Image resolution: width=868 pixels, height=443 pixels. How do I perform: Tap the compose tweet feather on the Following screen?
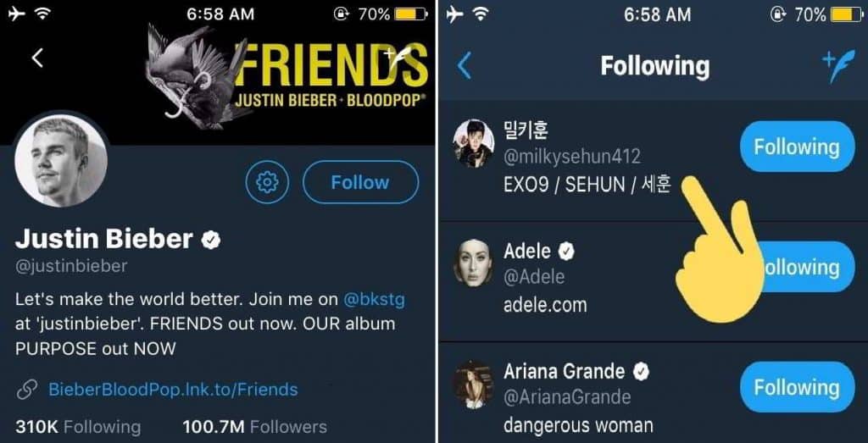pyautogui.click(x=837, y=66)
